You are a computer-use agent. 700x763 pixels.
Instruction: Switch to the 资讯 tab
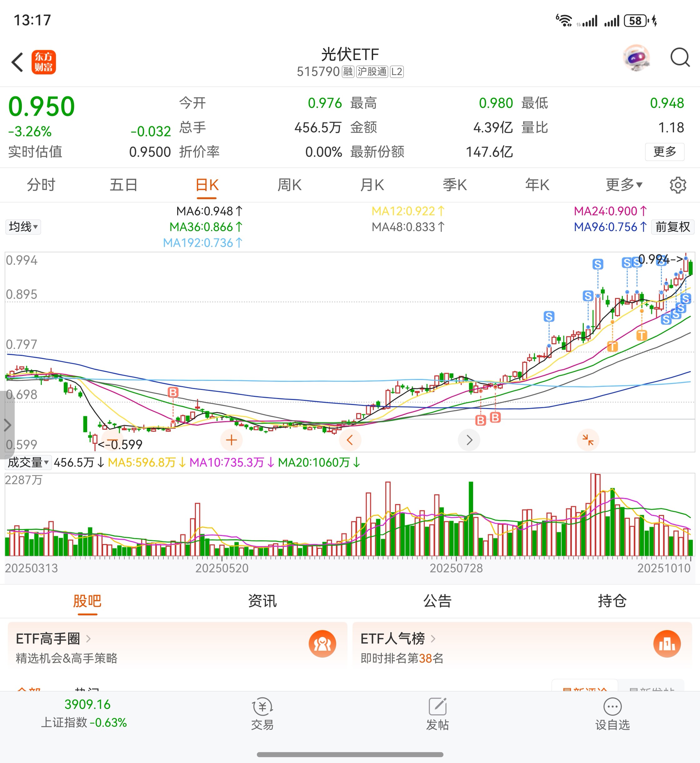262,601
